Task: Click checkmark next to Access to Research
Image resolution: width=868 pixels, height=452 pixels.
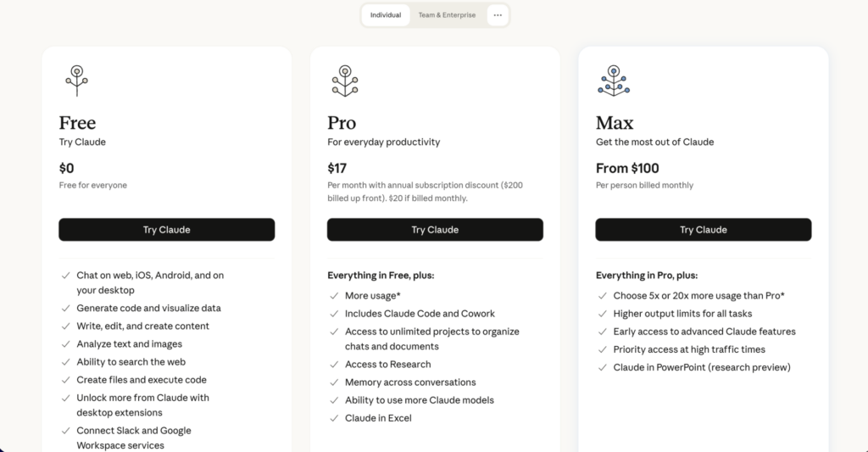Action: point(334,365)
